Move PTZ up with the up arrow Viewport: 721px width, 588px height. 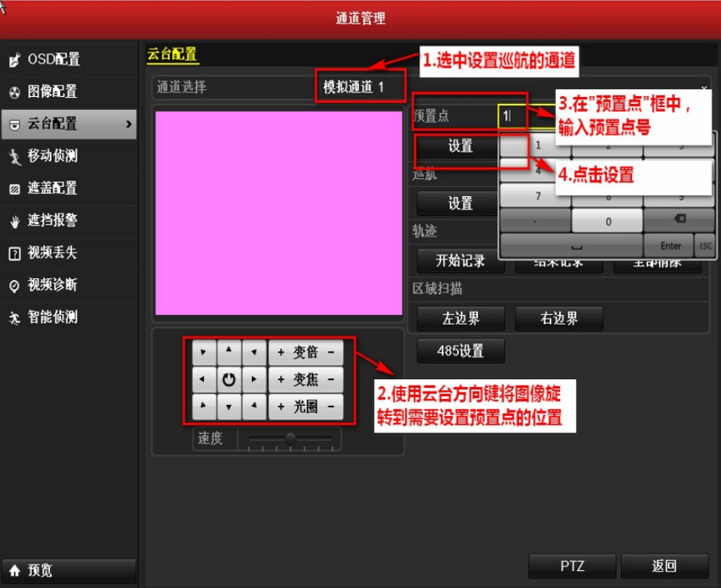click(x=228, y=352)
